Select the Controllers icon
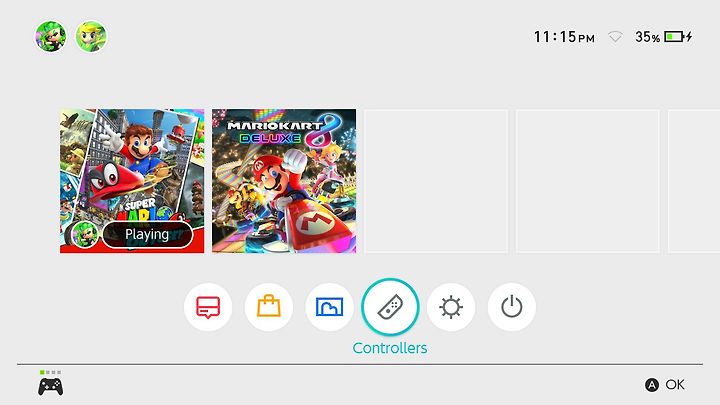 pos(390,307)
